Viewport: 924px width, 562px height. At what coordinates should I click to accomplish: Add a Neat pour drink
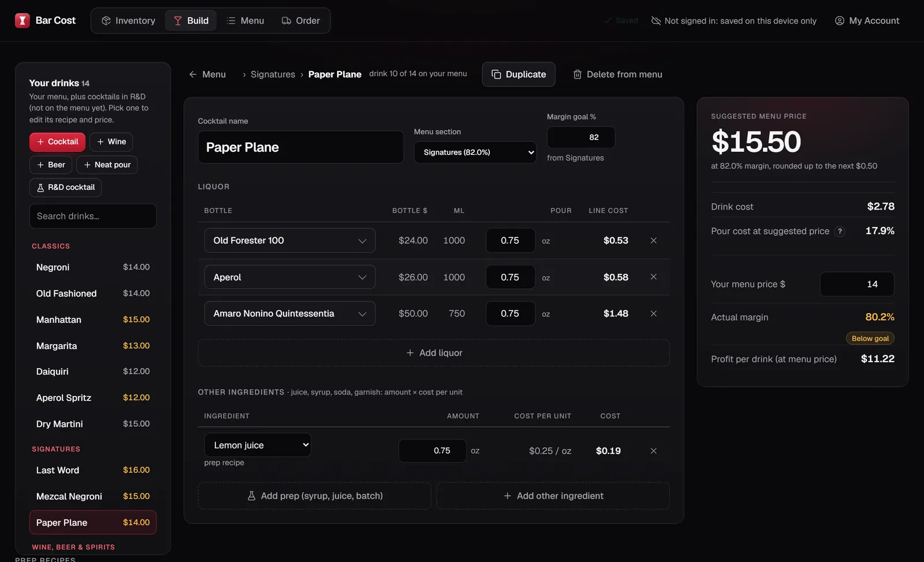[107, 165]
